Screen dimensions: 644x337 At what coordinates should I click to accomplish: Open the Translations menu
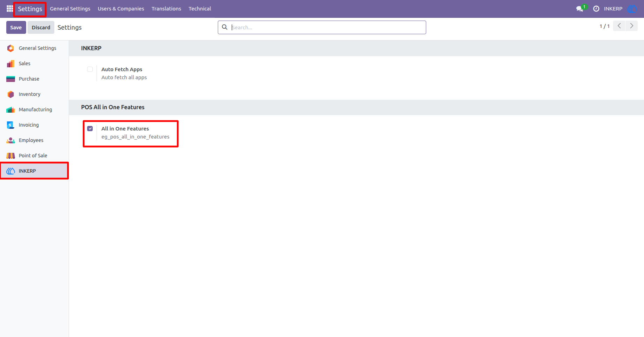[x=166, y=9]
